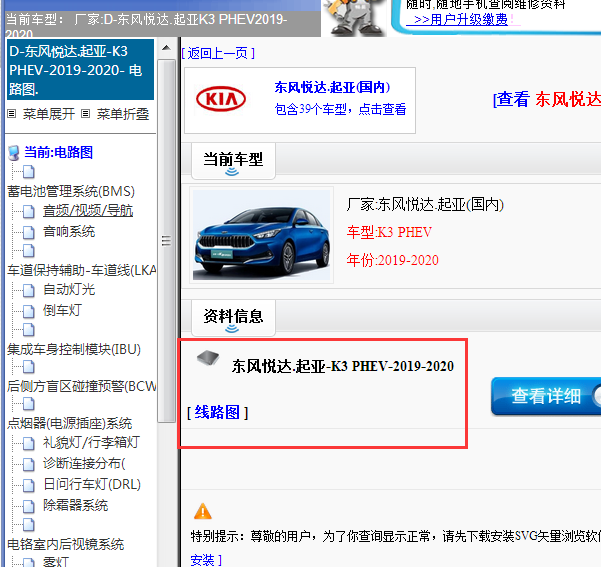601x567 pixels.
Task: Select the 当前车型 tab
Action: click(233, 161)
